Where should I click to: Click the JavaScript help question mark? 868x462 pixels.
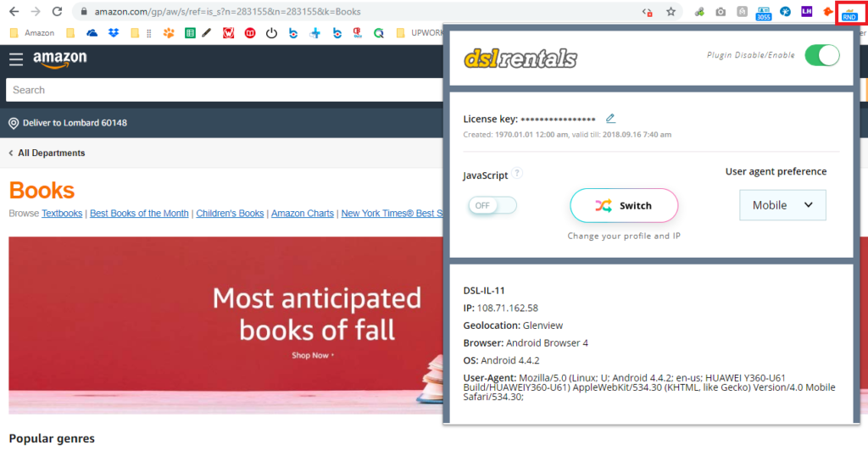pyautogui.click(x=517, y=173)
